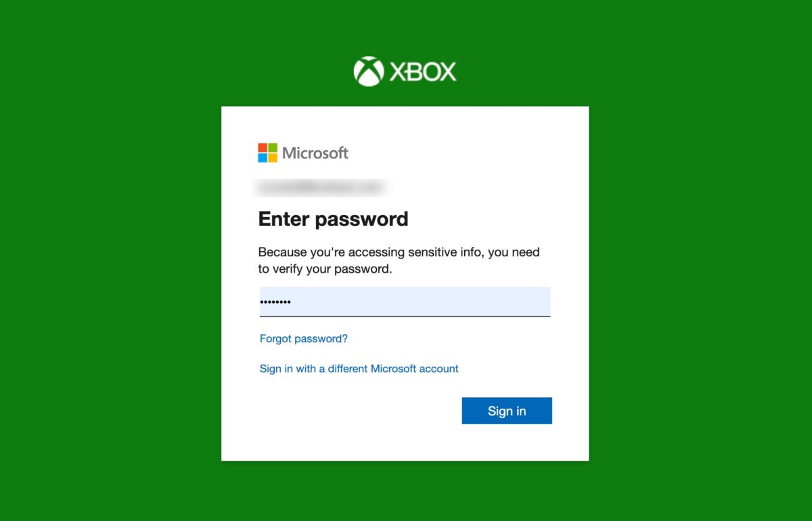
Task: Choose Sign in with a different Microsoft account
Action: tap(359, 369)
